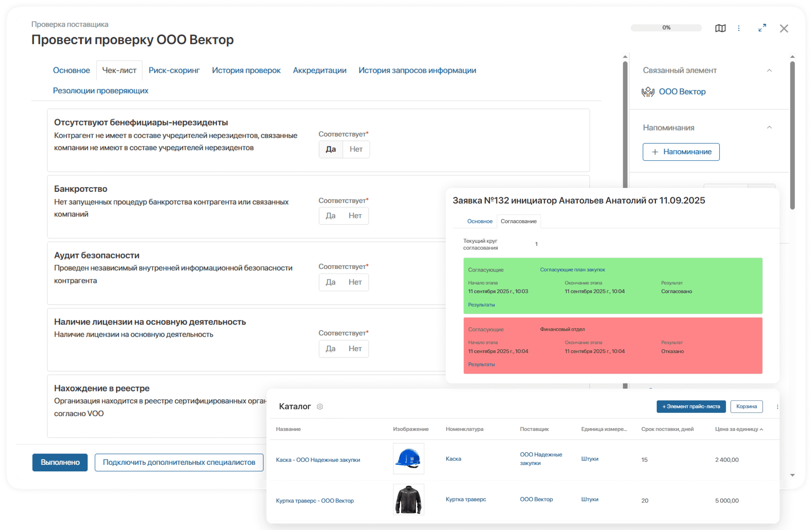
Task: Click the expand to fullscreen icon
Action: (762, 28)
